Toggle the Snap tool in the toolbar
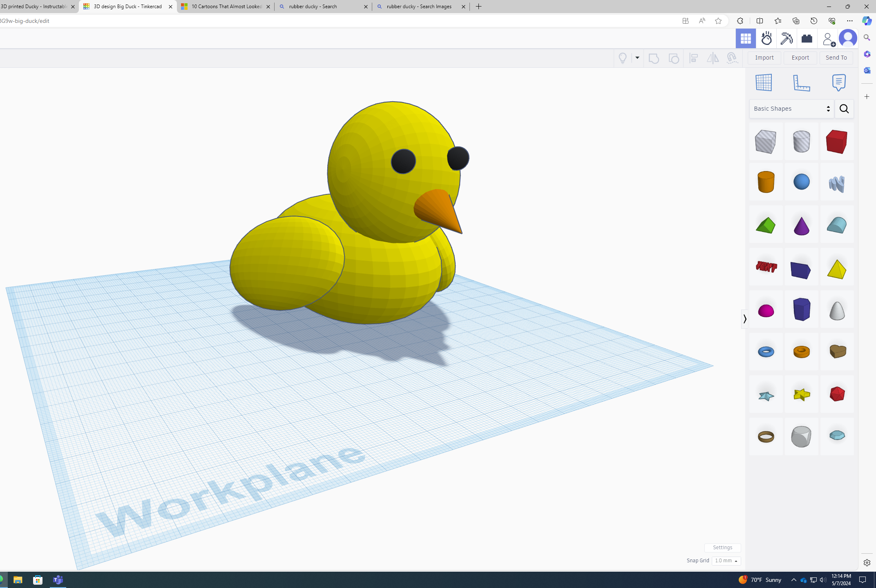 coord(732,58)
